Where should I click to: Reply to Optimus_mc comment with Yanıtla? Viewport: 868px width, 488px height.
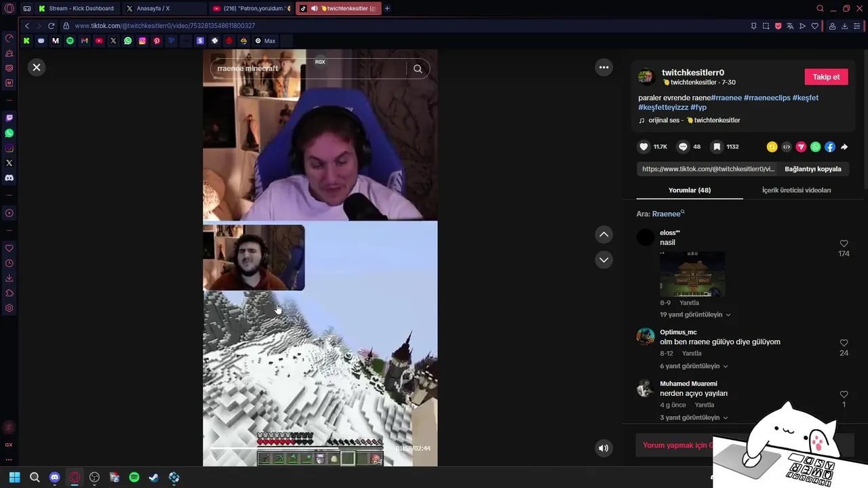coord(692,353)
